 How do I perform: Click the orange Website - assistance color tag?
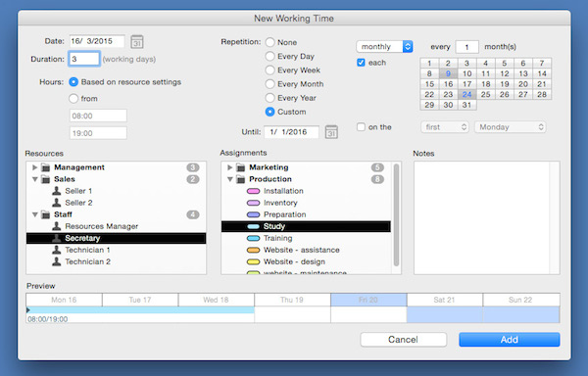(x=253, y=250)
